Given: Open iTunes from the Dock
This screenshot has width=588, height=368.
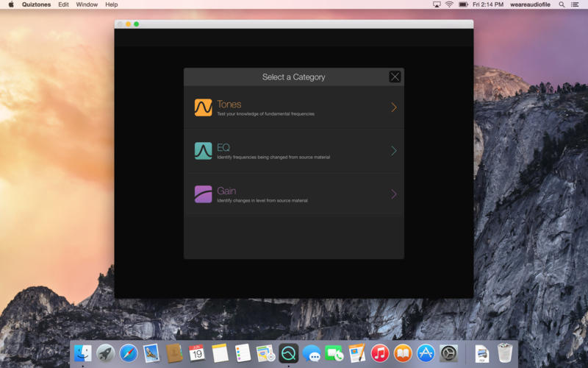Looking at the screenshot, I should click(379, 353).
